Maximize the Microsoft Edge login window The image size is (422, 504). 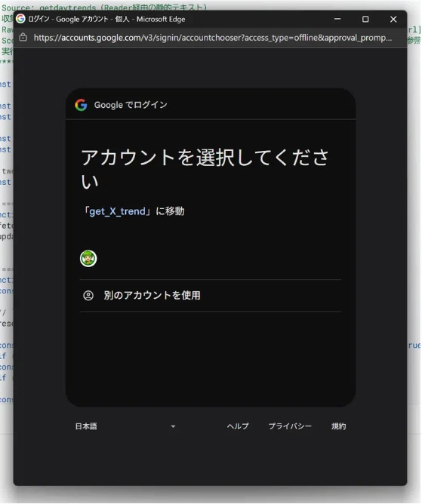365,19
